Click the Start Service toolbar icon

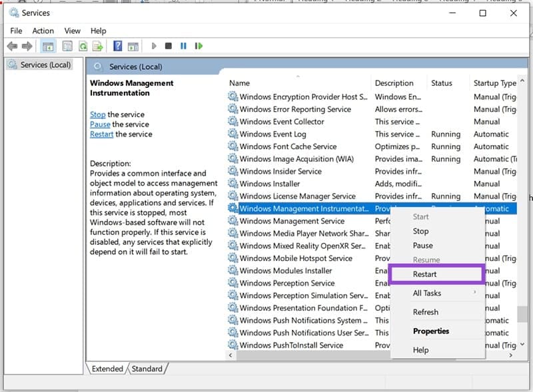coord(153,45)
